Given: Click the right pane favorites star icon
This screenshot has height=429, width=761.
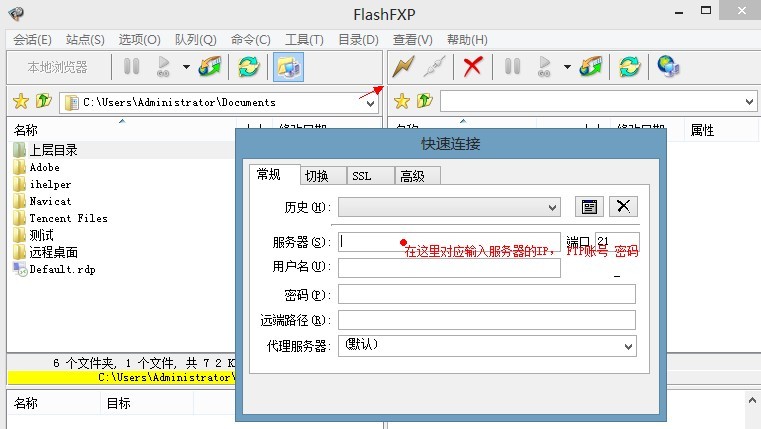Looking at the screenshot, I should click(402, 101).
